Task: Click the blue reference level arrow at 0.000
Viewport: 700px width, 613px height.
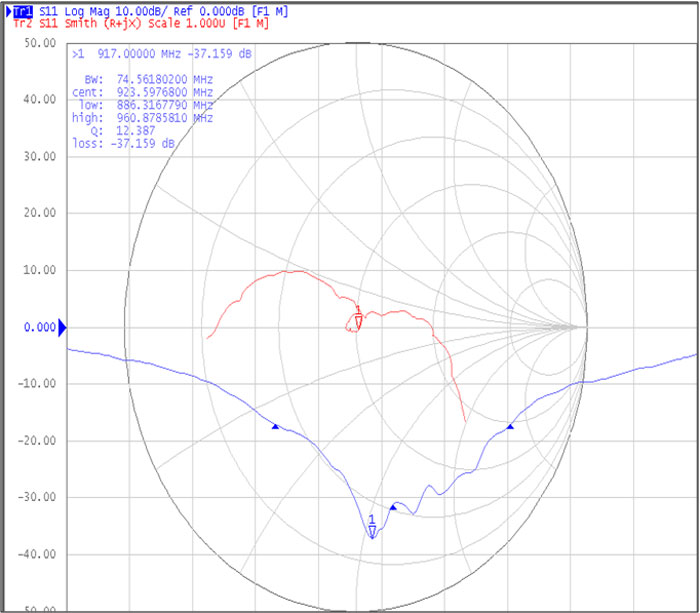Action: point(62,327)
